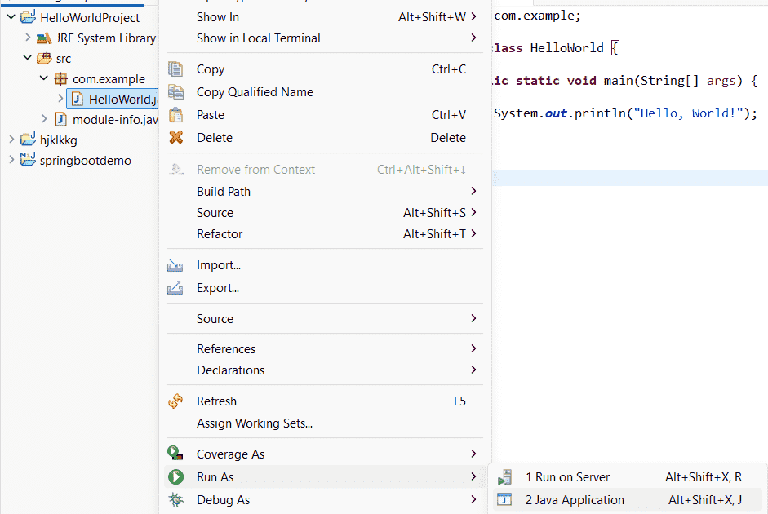
Task: Select 2 Java Application option
Action: [x=627, y=499]
